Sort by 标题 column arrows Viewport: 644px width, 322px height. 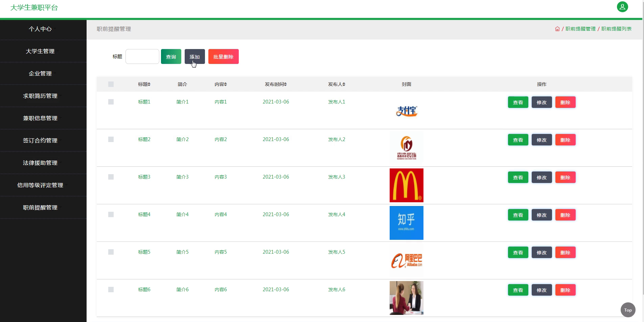149,84
